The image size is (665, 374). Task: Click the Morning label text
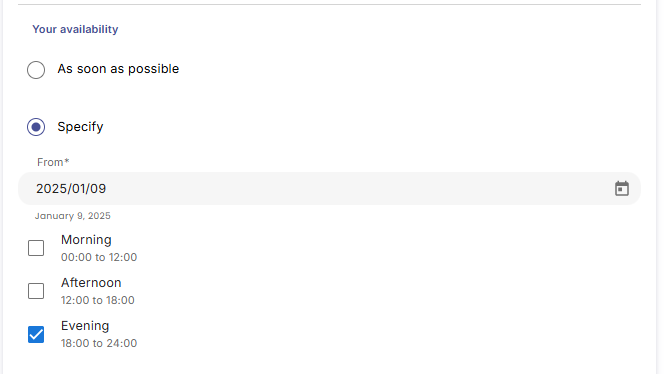86,240
